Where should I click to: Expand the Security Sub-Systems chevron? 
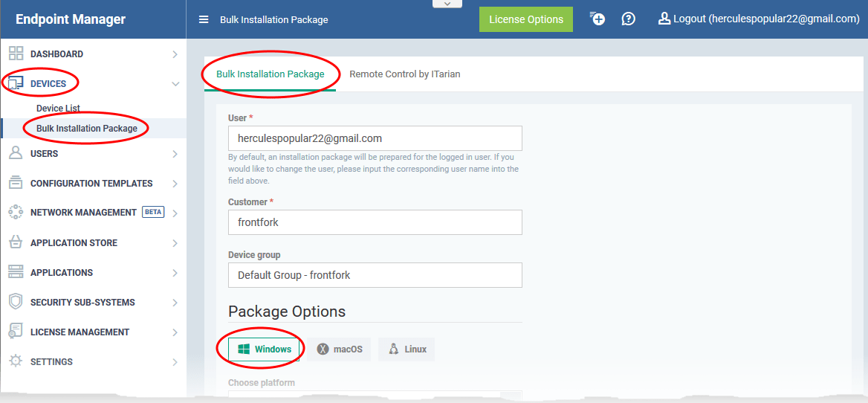[x=175, y=303]
